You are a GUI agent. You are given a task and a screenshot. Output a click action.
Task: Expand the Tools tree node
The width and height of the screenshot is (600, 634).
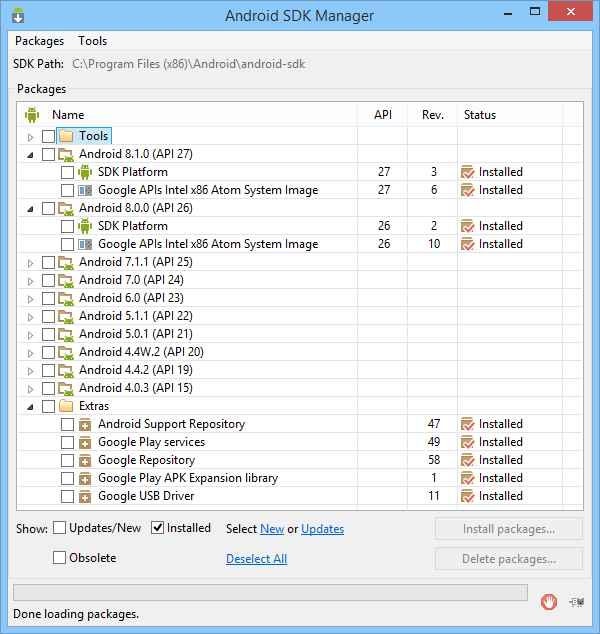tap(30, 137)
